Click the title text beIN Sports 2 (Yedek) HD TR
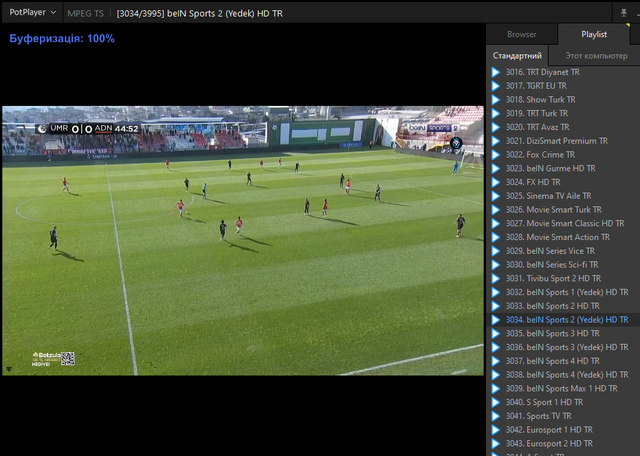Image resolution: width=640 pixels, height=456 pixels. 224,13
